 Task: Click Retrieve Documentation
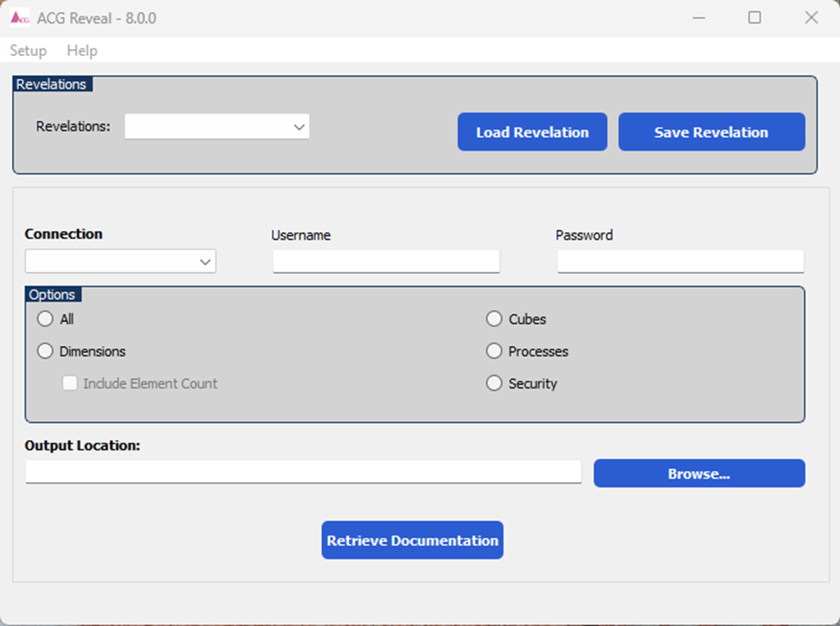point(412,540)
